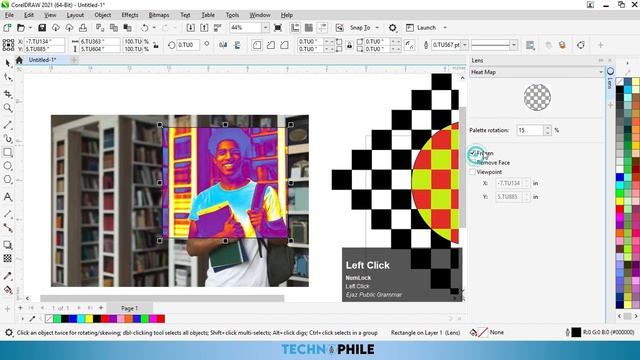Click the Full-screen preview icon

pyautogui.click(x=278, y=28)
